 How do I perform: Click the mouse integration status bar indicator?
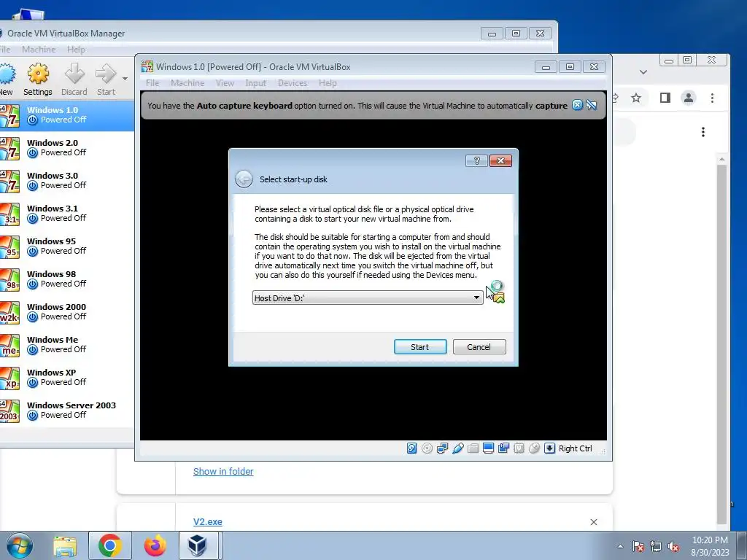534,448
